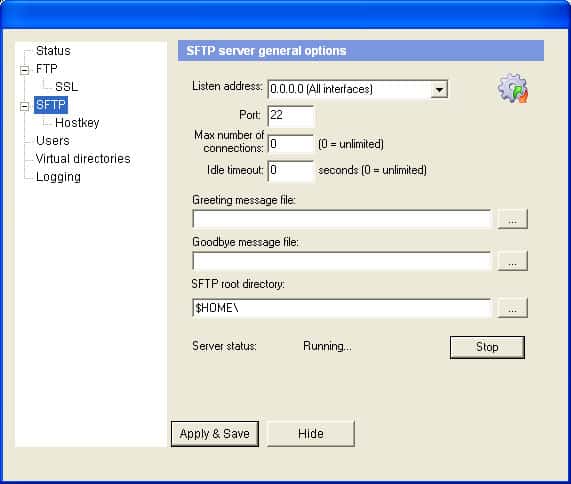Image resolution: width=571 pixels, height=484 pixels.
Task: Click the Port input field
Action: coord(290,116)
